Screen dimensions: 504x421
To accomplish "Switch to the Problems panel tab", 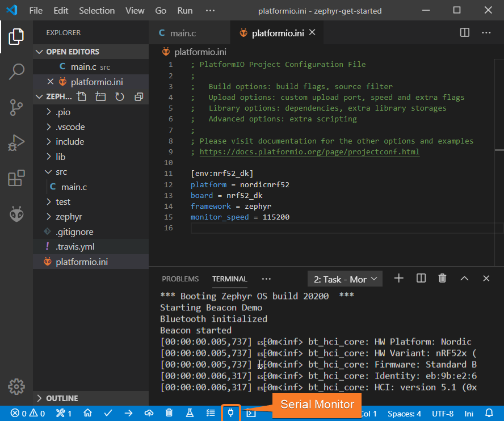I will point(180,279).
